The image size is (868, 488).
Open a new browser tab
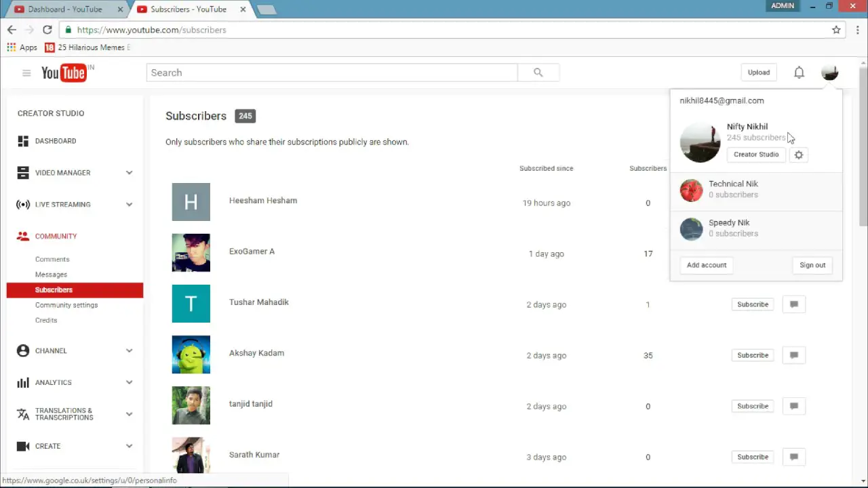(x=266, y=9)
